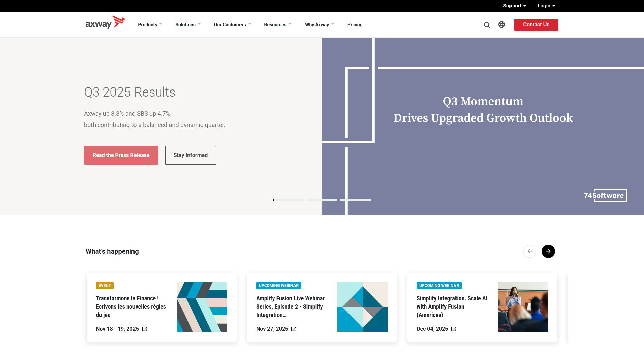
Task: Open the Support menu
Action: tap(514, 6)
